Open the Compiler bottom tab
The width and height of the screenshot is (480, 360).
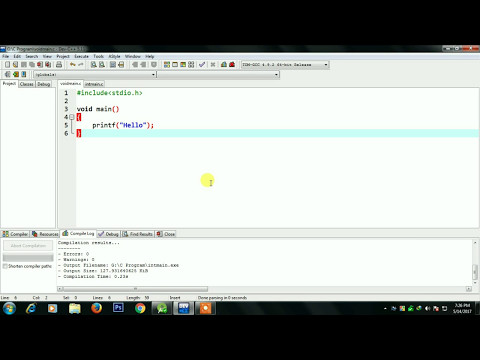(15, 234)
